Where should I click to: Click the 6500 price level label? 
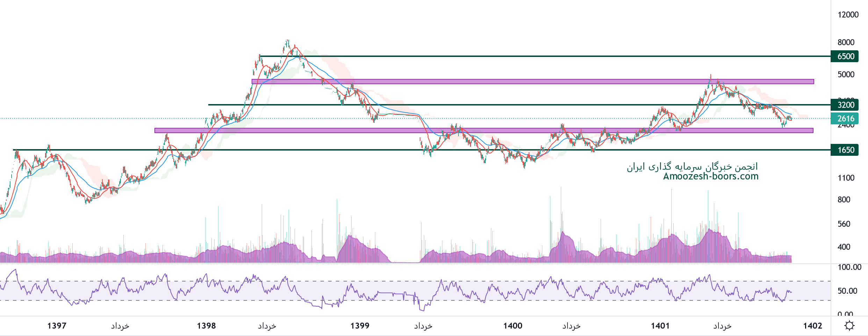[845, 56]
